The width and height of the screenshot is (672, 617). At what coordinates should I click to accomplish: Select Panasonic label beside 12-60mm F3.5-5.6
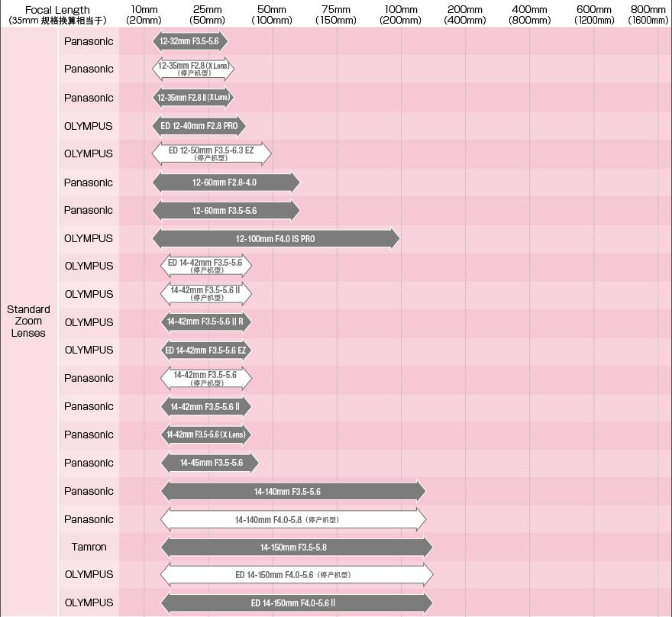click(89, 211)
